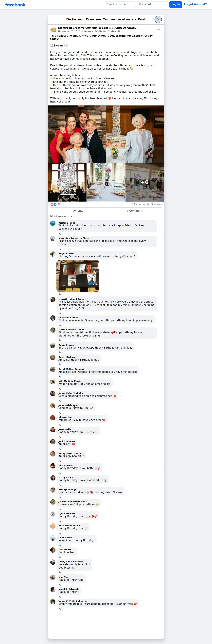Click the Email or phone field
The width and height of the screenshot is (212, 644).
pos(120,4)
